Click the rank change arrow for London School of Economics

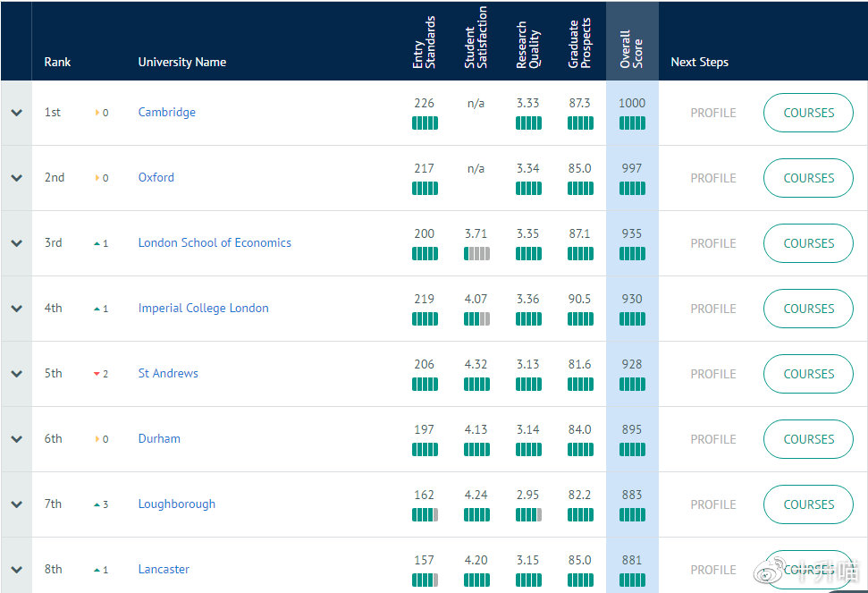(97, 243)
